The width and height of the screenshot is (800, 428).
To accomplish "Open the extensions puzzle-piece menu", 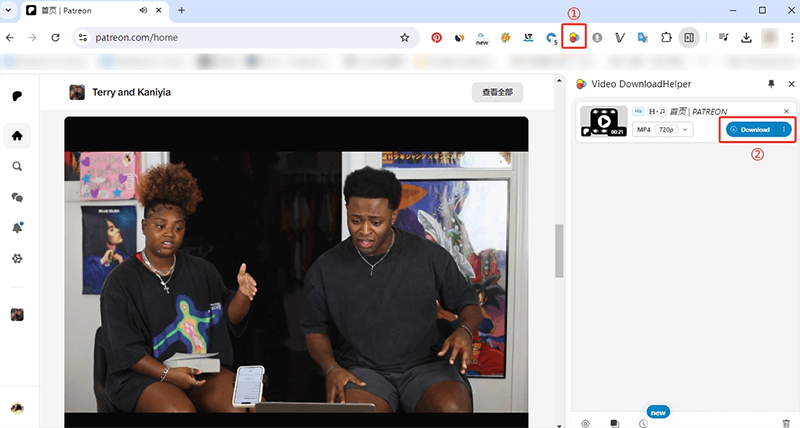I will [666, 37].
